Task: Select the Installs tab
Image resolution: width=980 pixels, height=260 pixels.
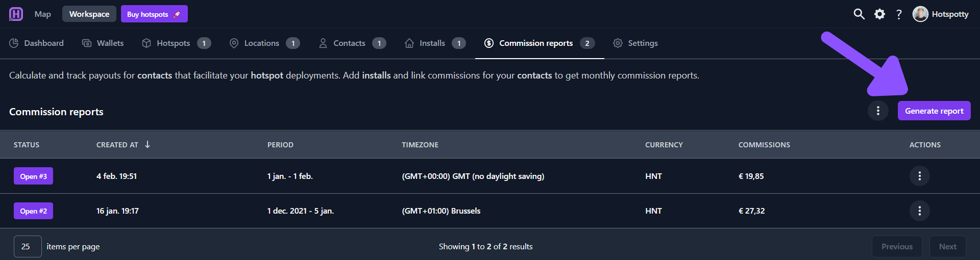Action: [435, 43]
